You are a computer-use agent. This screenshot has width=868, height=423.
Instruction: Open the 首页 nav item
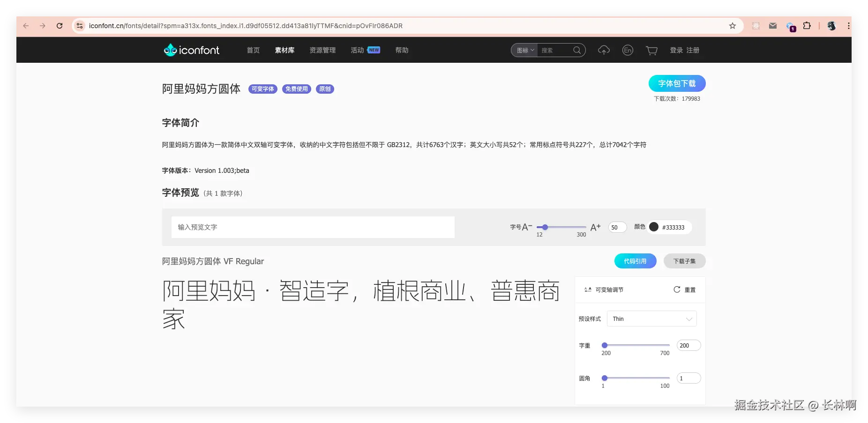253,50
